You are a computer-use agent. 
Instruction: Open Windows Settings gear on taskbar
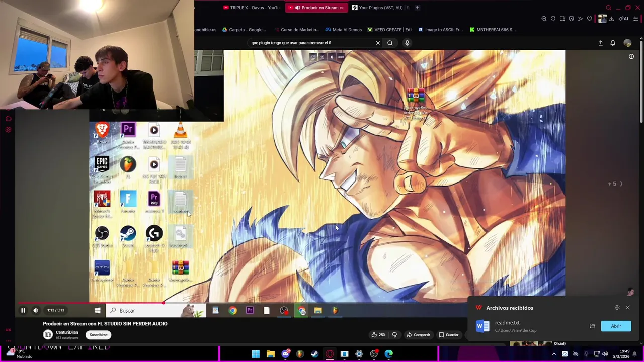click(359, 354)
